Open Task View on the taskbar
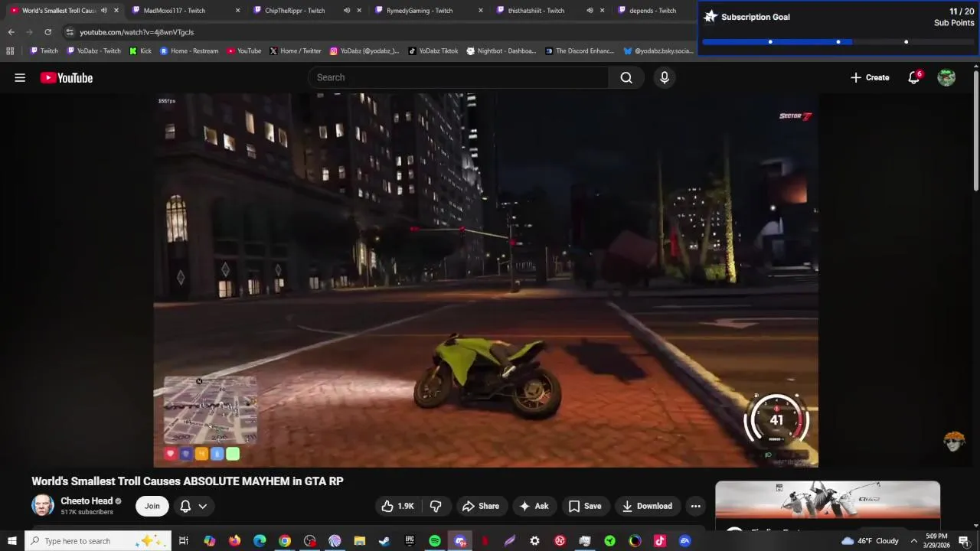This screenshot has width=980, height=551. (184, 541)
